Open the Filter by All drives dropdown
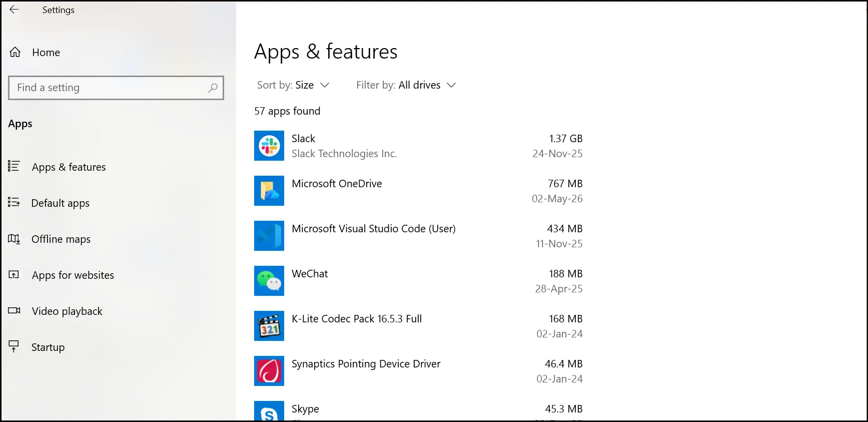 [406, 85]
